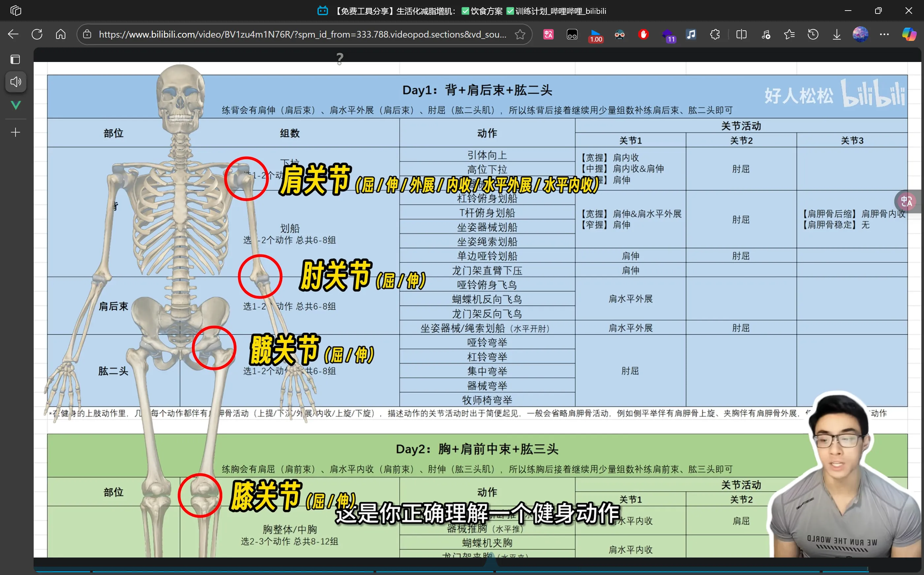Open the user profile avatar
The height and width of the screenshot is (575, 924).
pos(860,35)
